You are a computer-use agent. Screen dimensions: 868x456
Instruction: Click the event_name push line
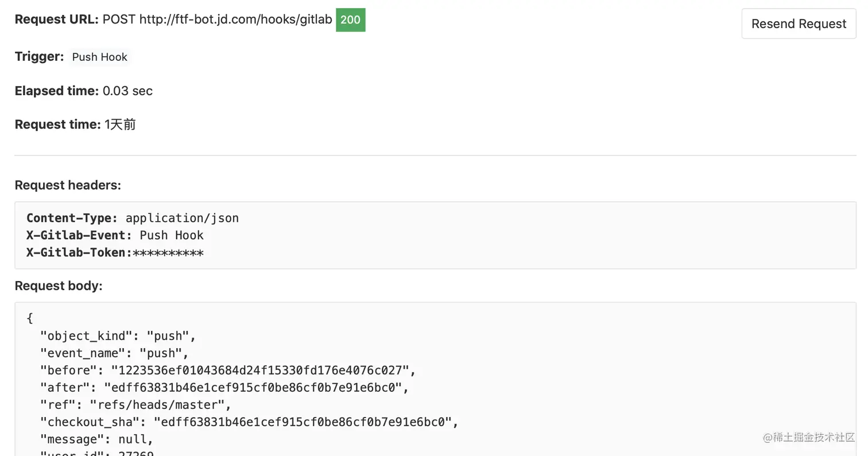pyautogui.click(x=114, y=353)
